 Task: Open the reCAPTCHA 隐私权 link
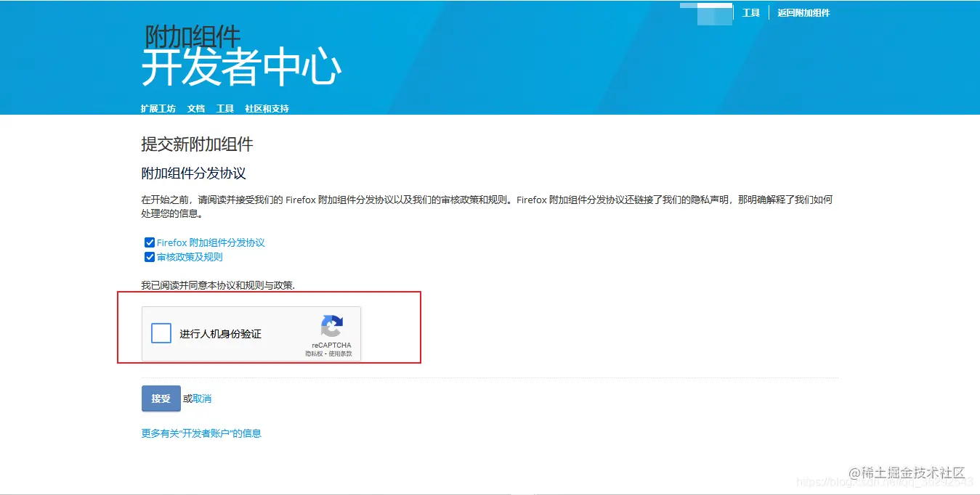pyautogui.click(x=315, y=353)
